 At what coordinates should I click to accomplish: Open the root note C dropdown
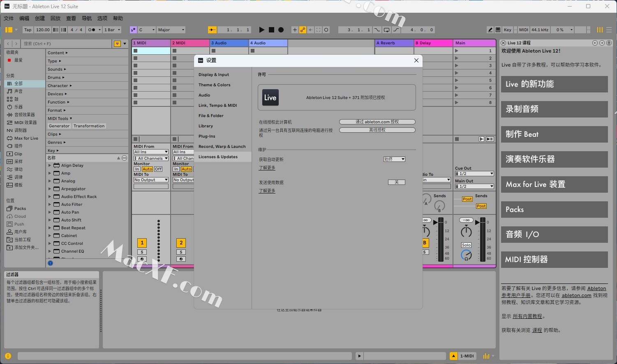point(146,30)
